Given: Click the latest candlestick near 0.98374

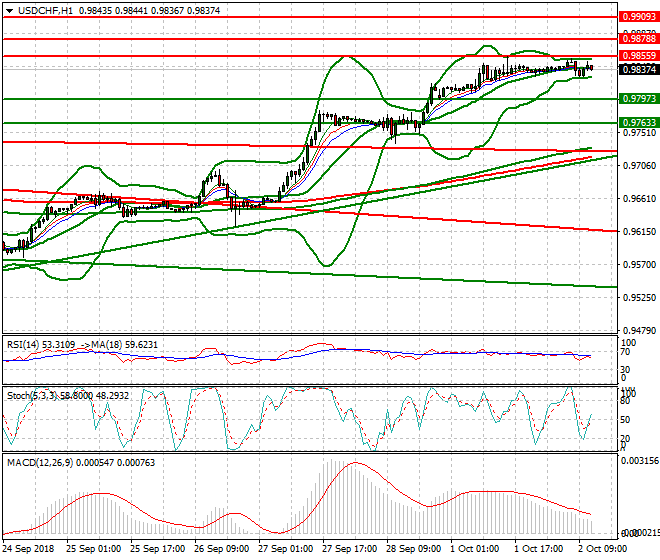Looking at the screenshot, I should click(x=591, y=68).
